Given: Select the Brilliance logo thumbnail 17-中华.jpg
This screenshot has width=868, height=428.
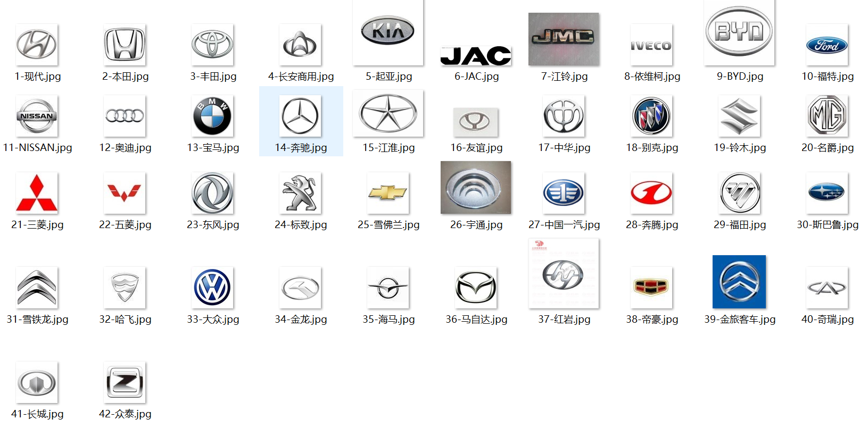Looking at the screenshot, I should [x=564, y=116].
